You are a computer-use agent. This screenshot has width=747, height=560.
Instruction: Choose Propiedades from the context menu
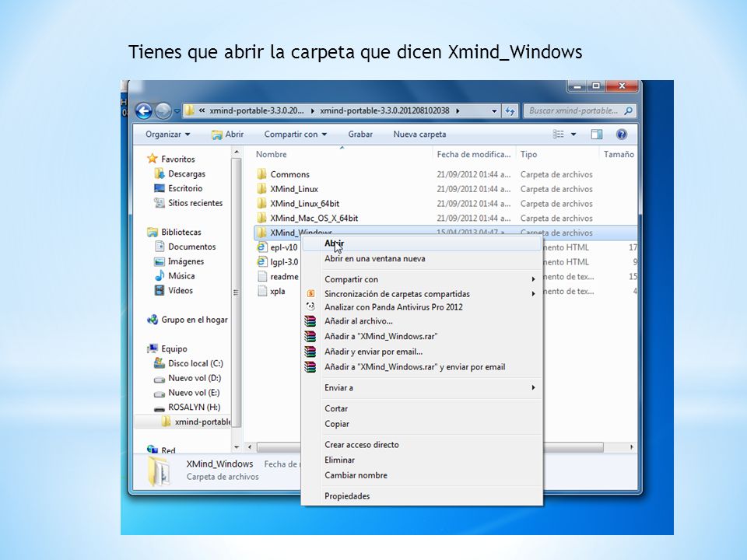pyautogui.click(x=423, y=497)
